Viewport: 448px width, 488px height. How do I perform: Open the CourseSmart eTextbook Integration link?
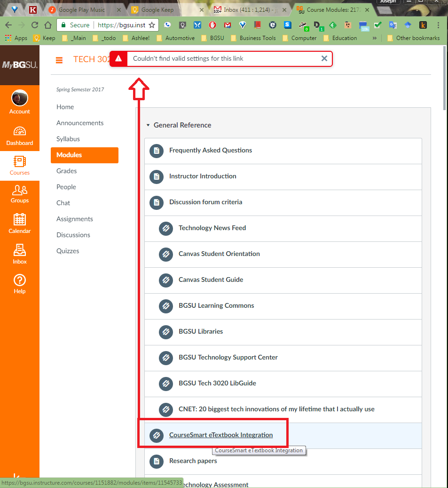point(220,435)
